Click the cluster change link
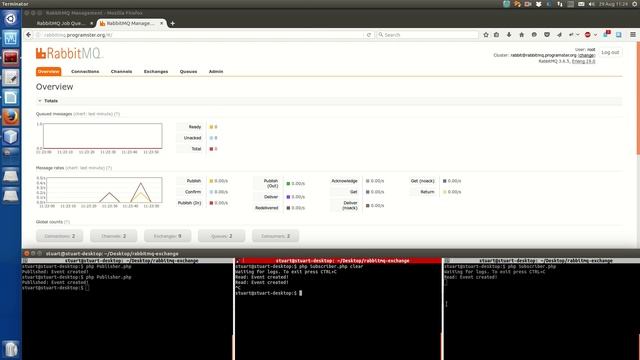The width and height of the screenshot is (640, 360). click(587, 55)
